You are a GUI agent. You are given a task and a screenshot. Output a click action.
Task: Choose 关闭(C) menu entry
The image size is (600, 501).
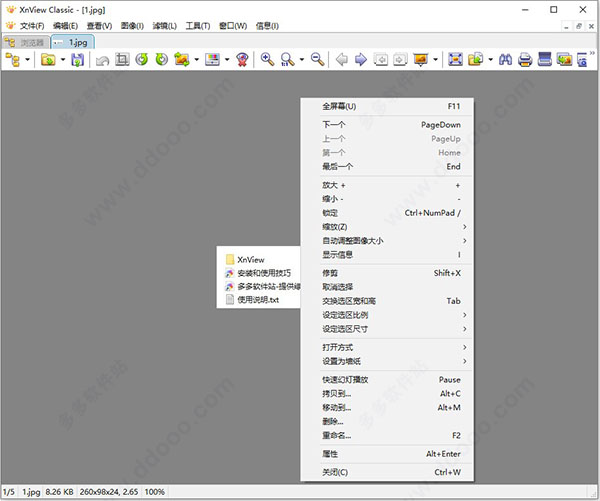(387, 472)
